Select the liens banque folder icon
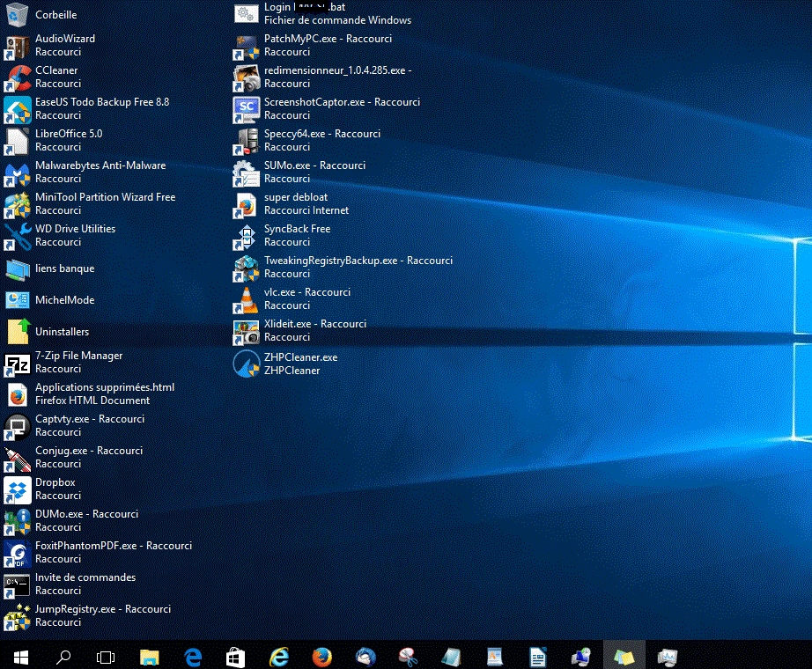The image size is (812, 669). pyautogui.click(x=17, y=268)
